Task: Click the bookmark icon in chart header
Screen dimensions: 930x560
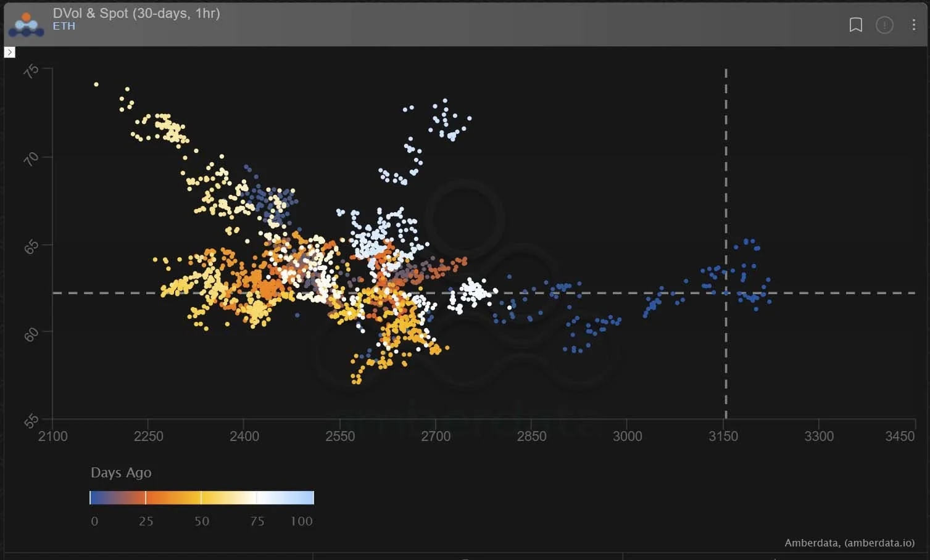Action: pyautogui.click(x=855, y=25)
